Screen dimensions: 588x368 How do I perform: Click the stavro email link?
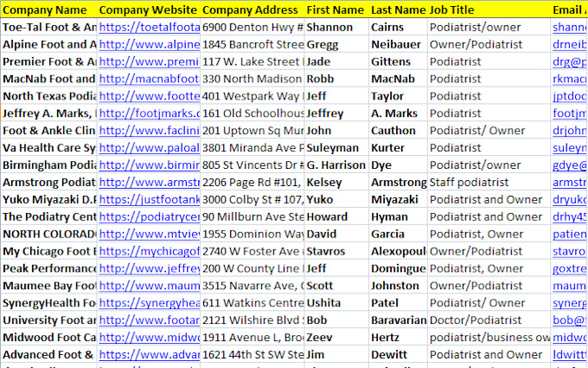(x=570, y=251)
